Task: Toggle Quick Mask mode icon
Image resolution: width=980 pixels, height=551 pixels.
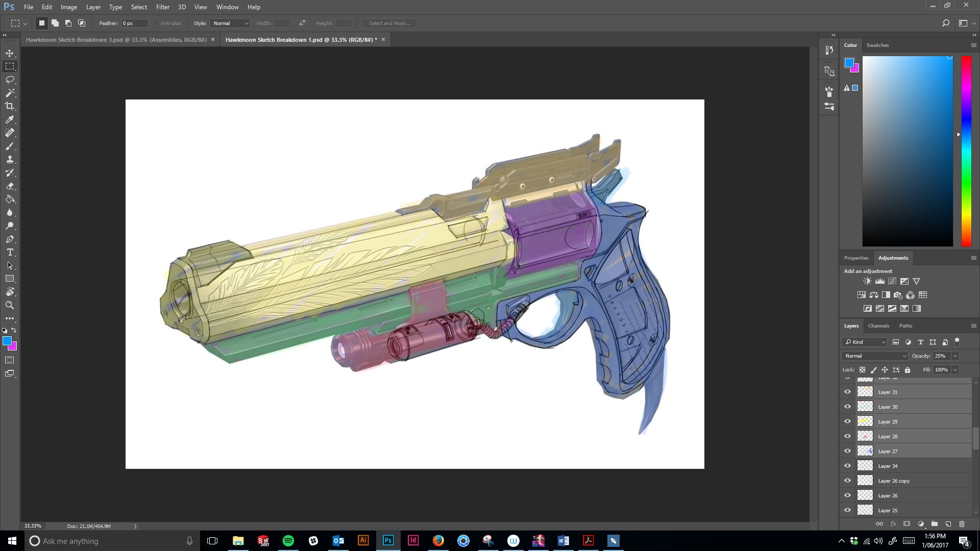Action: (10, 360)
